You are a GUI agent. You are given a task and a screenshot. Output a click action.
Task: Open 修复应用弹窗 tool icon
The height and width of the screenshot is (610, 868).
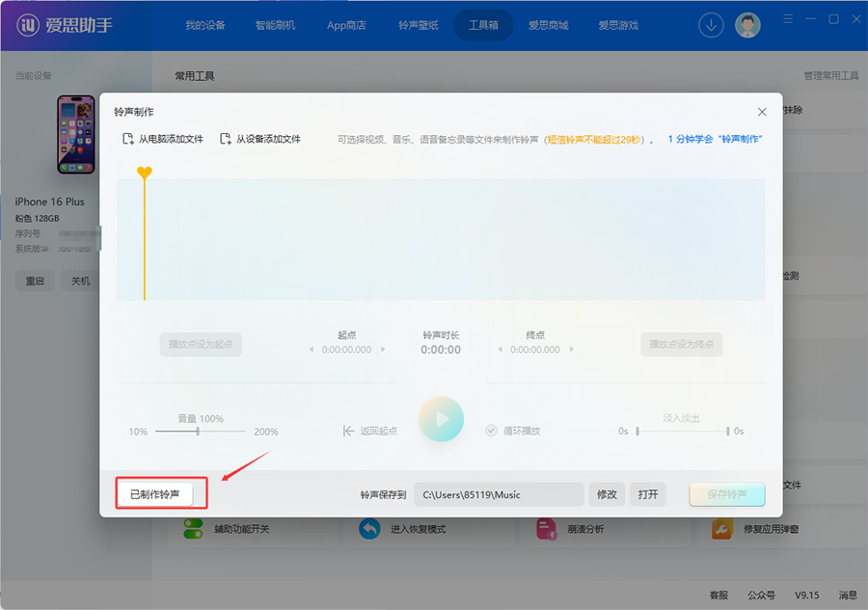point(721,529)
